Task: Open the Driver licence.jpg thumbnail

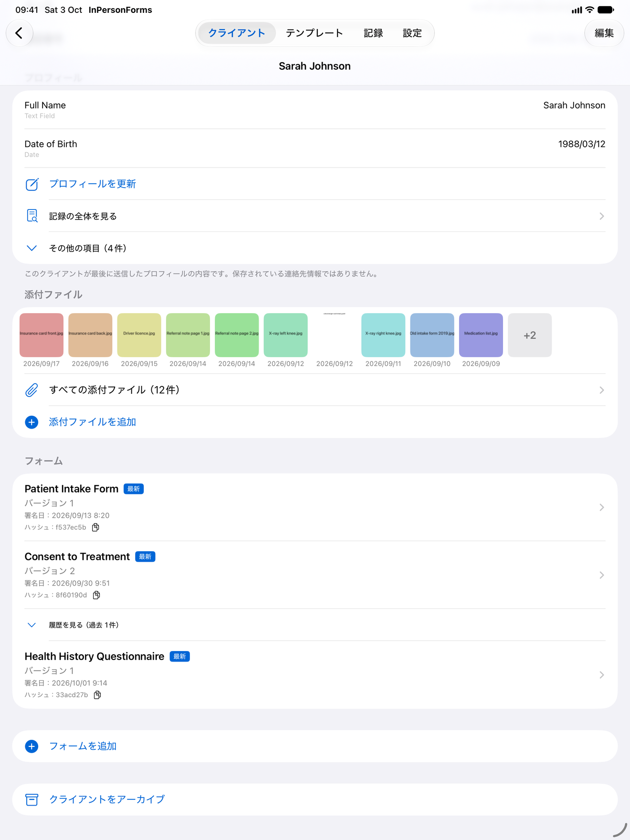Action: coord(139,335)
